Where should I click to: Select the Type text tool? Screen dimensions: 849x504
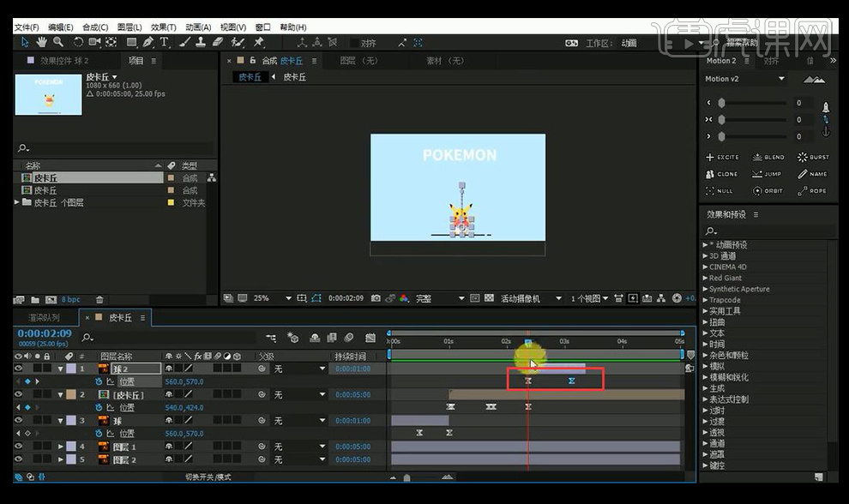pos(164,42)
